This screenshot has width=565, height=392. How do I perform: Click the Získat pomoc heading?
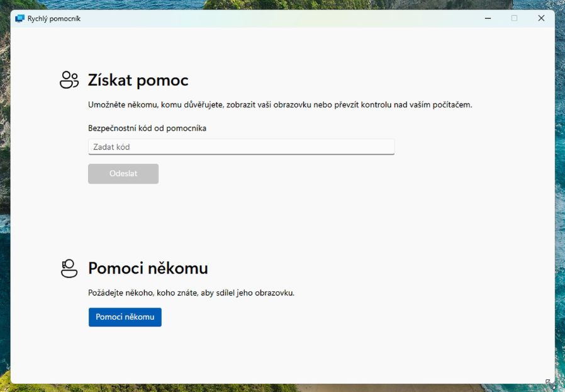(138, 80)
